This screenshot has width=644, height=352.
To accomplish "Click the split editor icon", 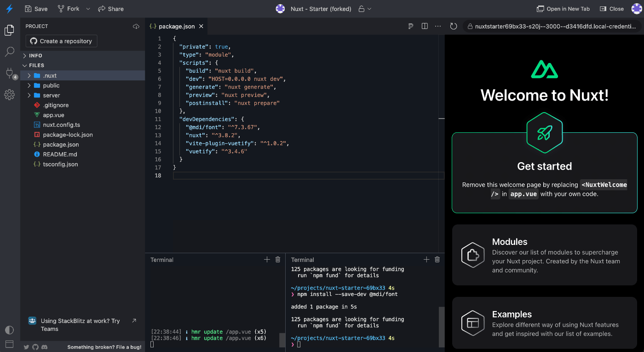I will [425, 27].
